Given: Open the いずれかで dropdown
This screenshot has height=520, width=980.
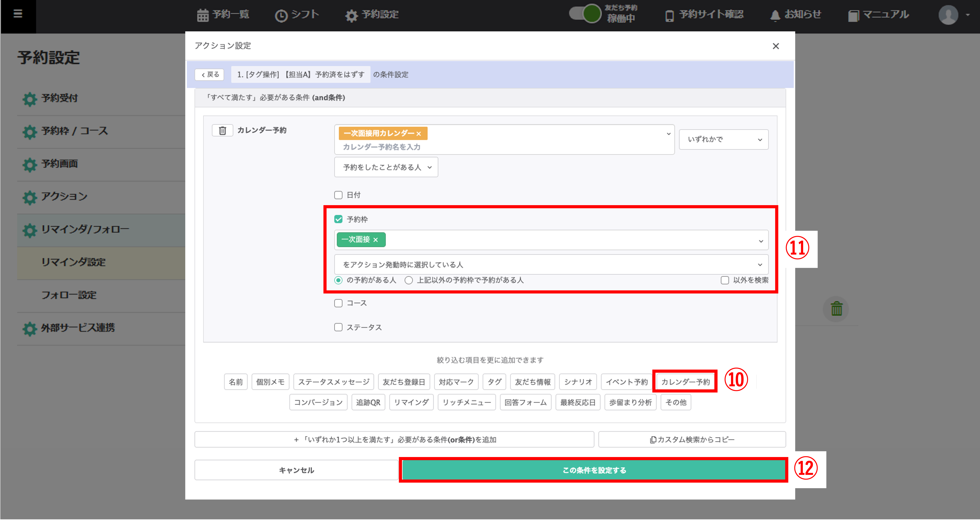Looking at the screenshot, I should point(723,140).
